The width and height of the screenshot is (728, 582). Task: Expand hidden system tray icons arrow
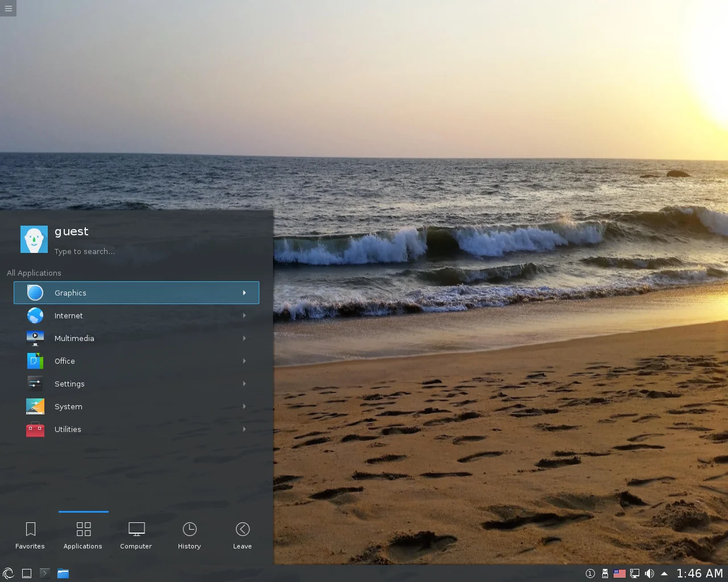pos(664,573)
